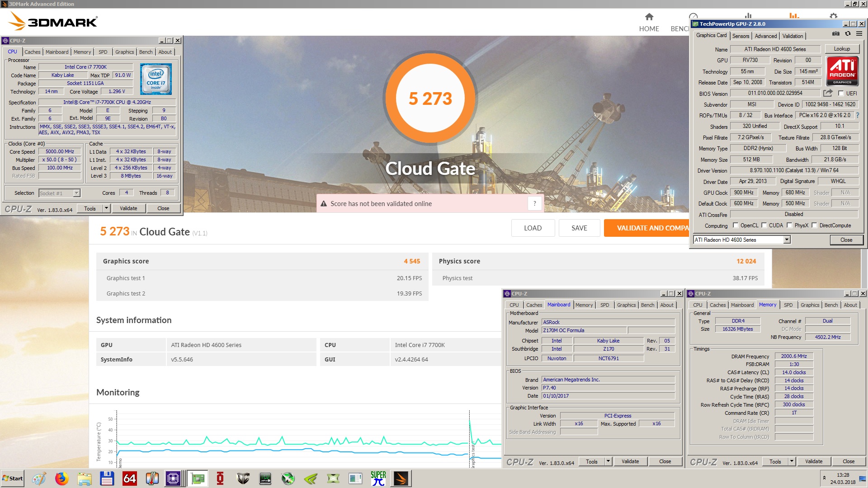The height and width of the screenshot is (488, 868).
Task: Click the 3DMark results bar chart icon
Action: 794,16
